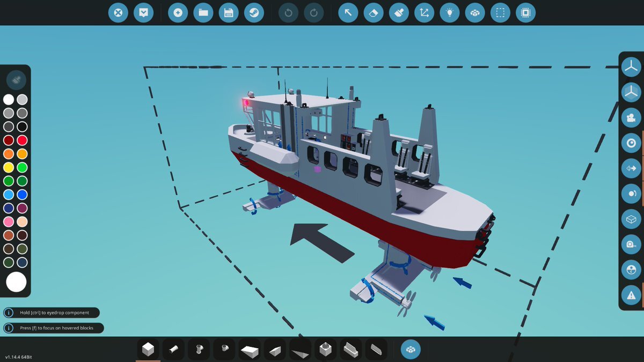Image resolution: width=644 pixels, height=362 pixels.
Task: Click the paint tool icon above palette
Action: [16, 80]
